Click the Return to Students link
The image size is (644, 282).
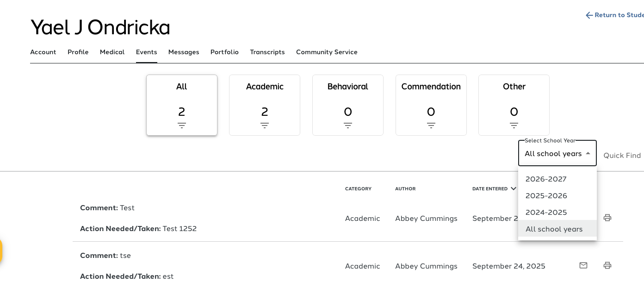click(615, 15)
